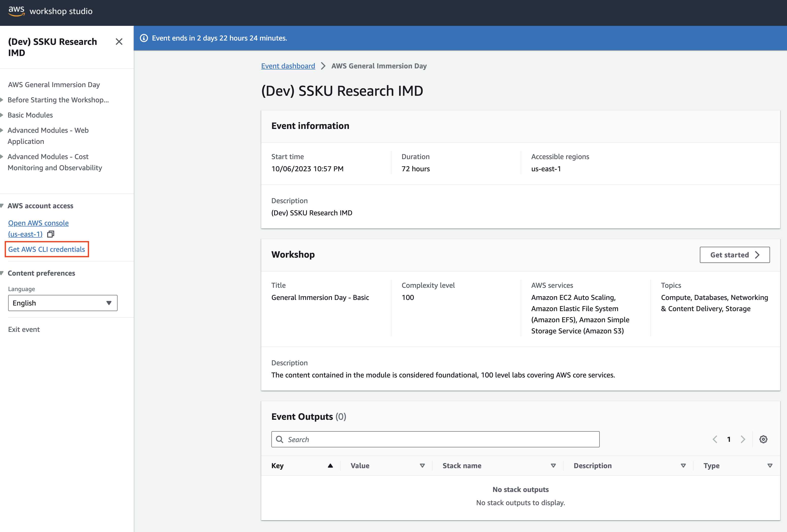Click Exit event
Viewport: 787px width, 532px height.
coord(24,330)
